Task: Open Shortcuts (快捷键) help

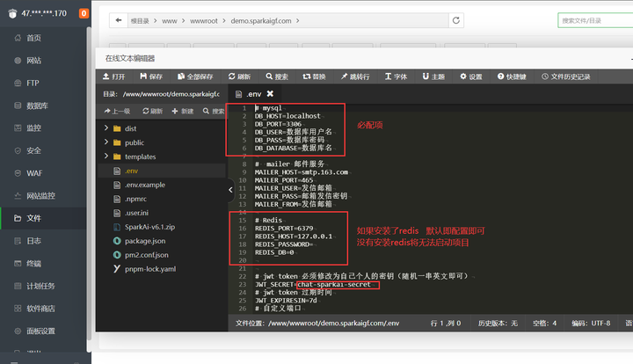Action: pos(510,76)
